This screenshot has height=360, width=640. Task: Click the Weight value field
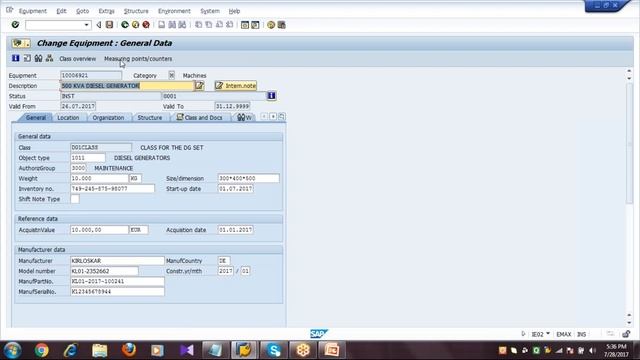pos(99,178)
